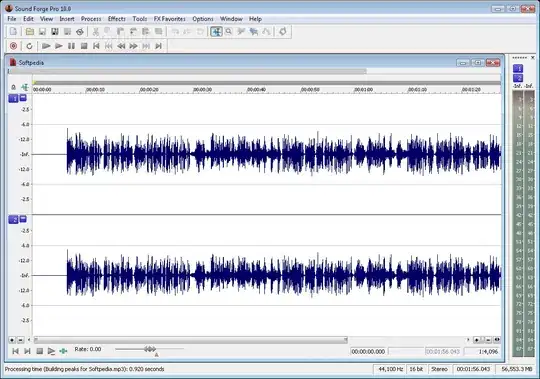Open the FX Favorites menu
The height and width of the screenshot is (379, 540).
[x=169, y=19]
